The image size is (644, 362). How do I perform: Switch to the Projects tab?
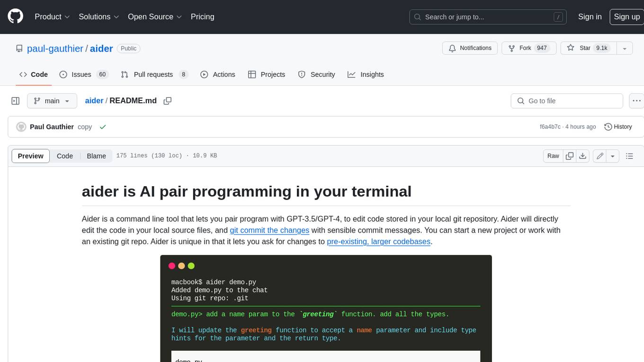click(x=267, y=74)
